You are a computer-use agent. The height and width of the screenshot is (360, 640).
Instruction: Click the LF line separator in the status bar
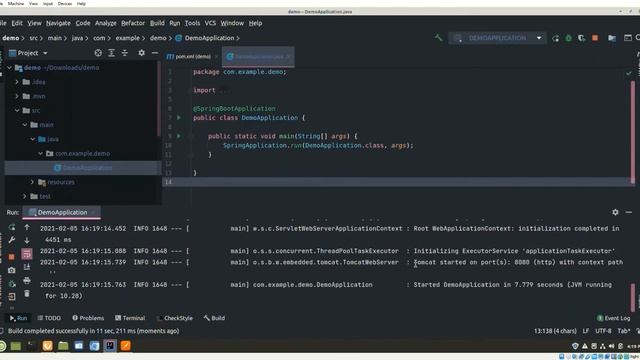coord(586,331)
